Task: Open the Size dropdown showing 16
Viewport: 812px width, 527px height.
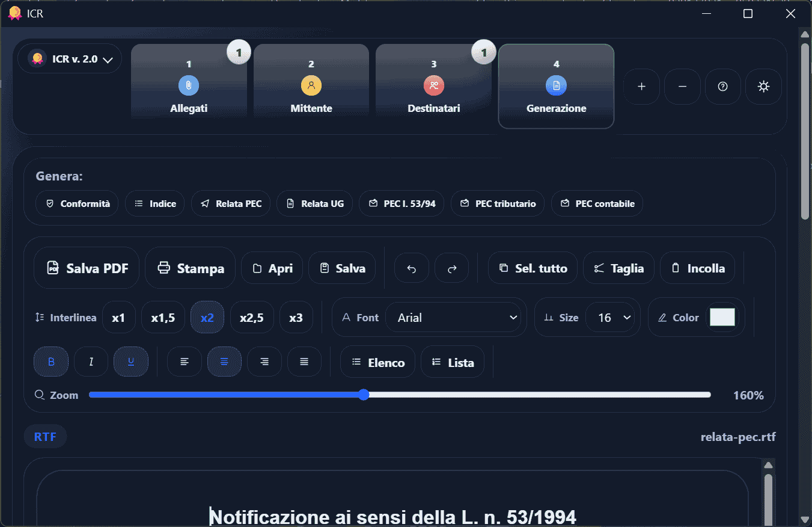Action: point(609,318)
